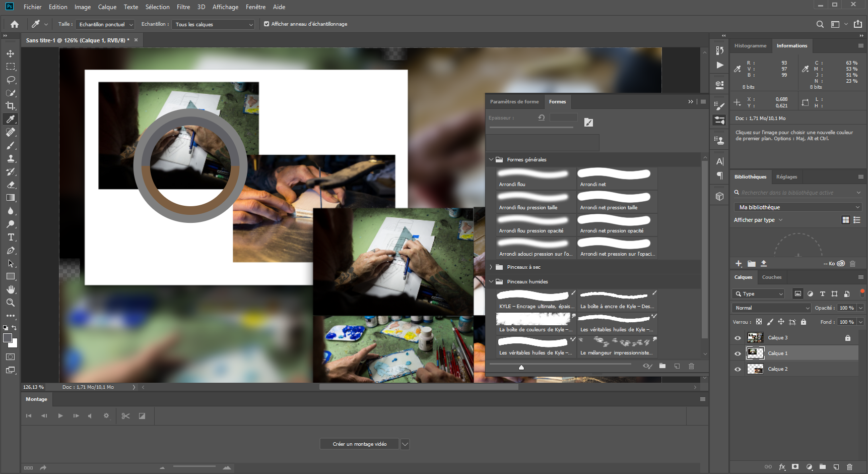Select the Lasso tool
Viewport: 868px width, 474px height.
point(11,80)
